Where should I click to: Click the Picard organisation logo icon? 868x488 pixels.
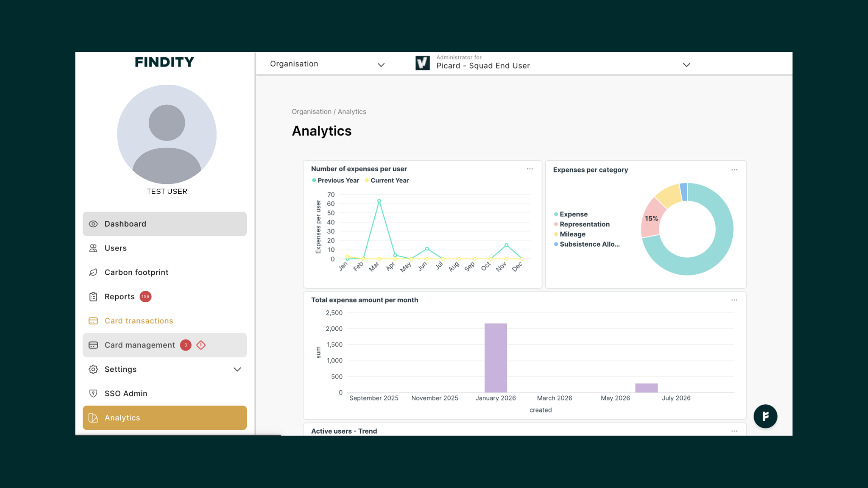[423, 63]
